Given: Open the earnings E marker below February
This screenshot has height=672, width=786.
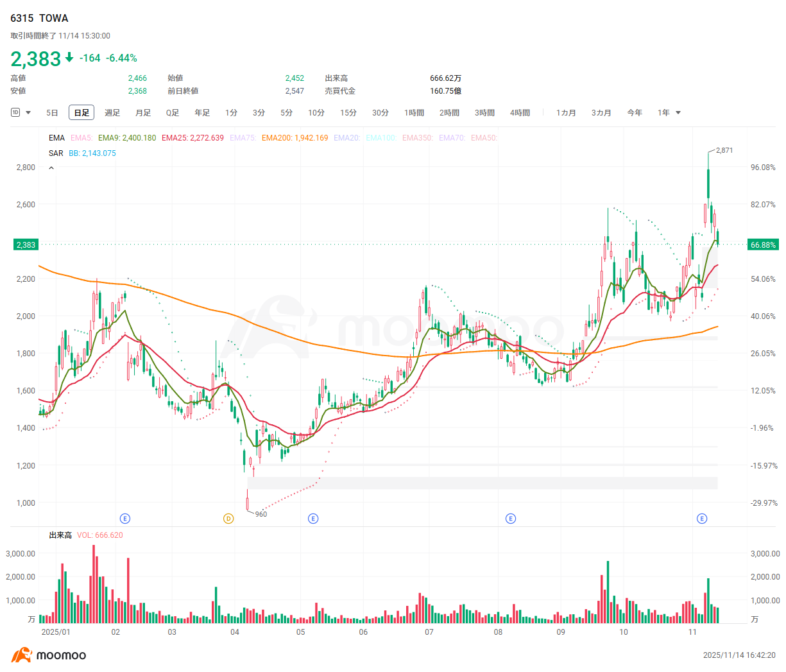Looking at the screenshot, I should (125, 519).
